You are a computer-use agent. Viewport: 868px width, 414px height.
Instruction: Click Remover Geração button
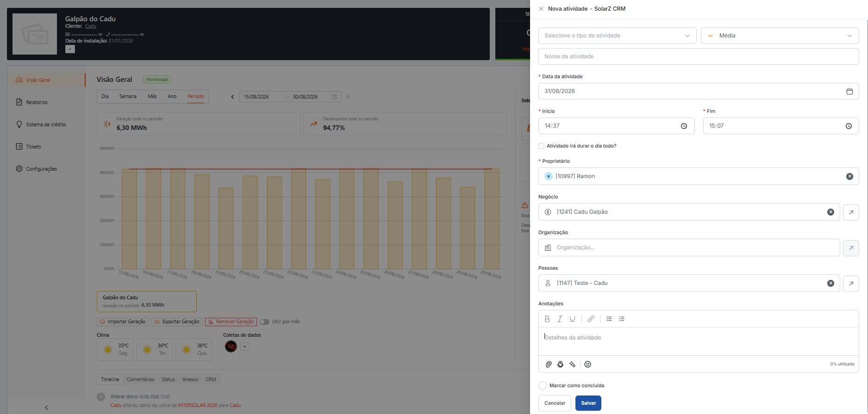tap(231, 321)
